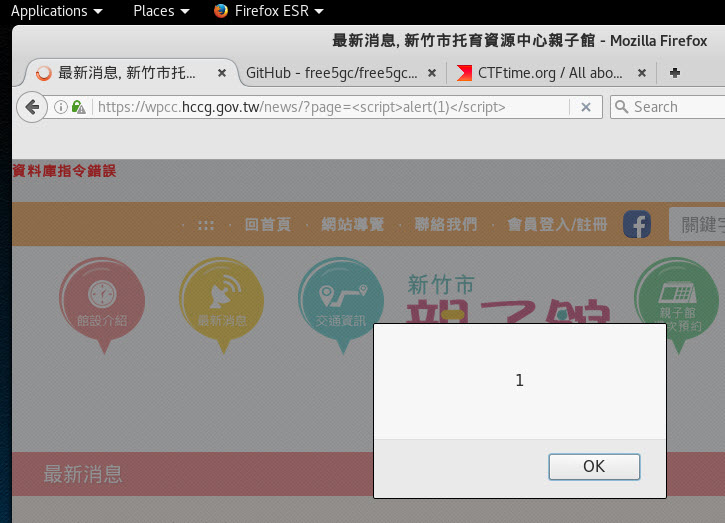Open the 聯絡我們 link
725x523 pixels.
tap(446, 224)
